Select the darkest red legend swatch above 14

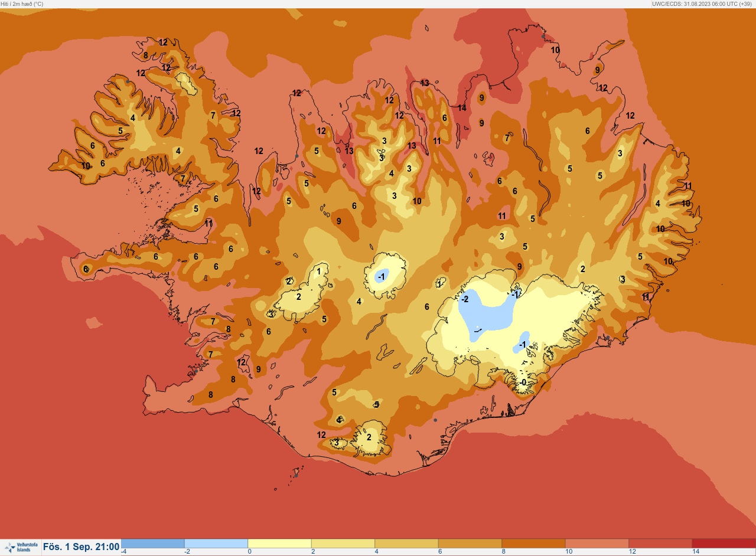pos(724,544)
